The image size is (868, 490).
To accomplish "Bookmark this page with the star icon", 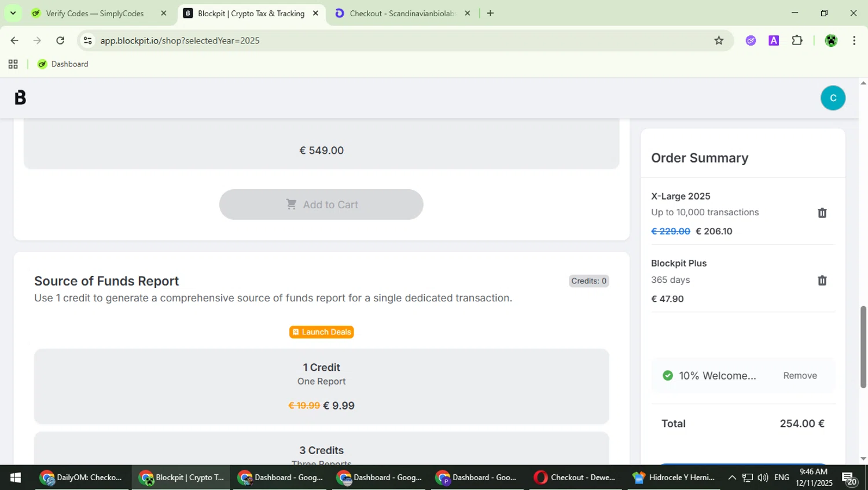I will [719, 40].
